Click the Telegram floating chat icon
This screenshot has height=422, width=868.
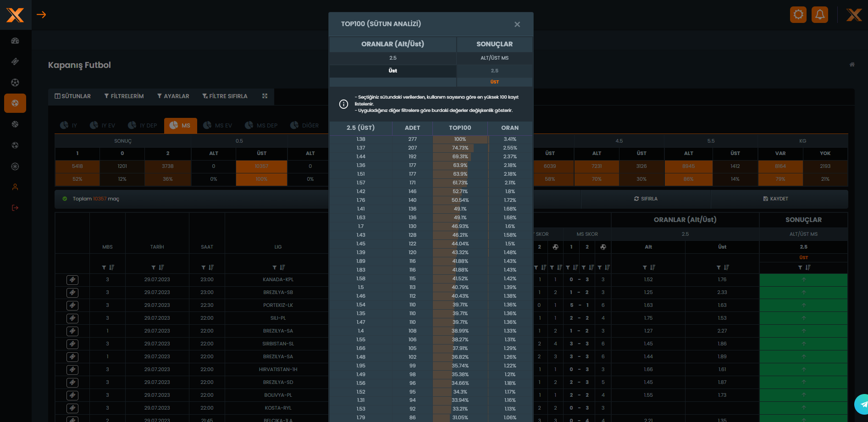click(862, 404)
